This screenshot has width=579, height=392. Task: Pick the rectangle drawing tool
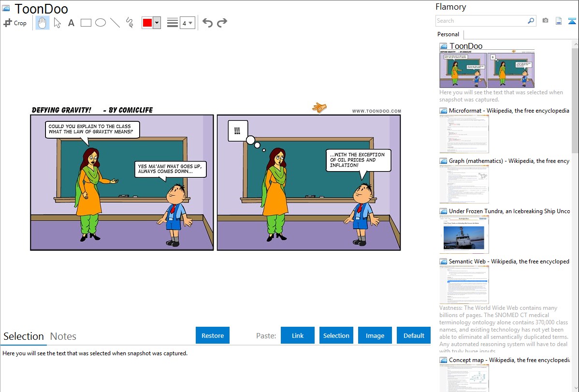(x=86, y=23)
